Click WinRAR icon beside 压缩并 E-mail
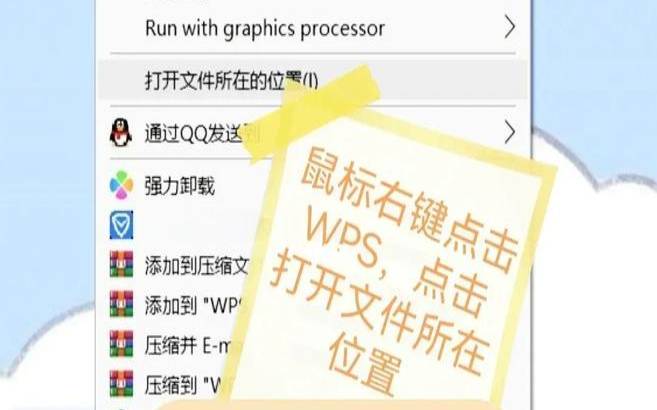Image resolution: width=657 pixels, height=410 pixels. pos(121,344)
